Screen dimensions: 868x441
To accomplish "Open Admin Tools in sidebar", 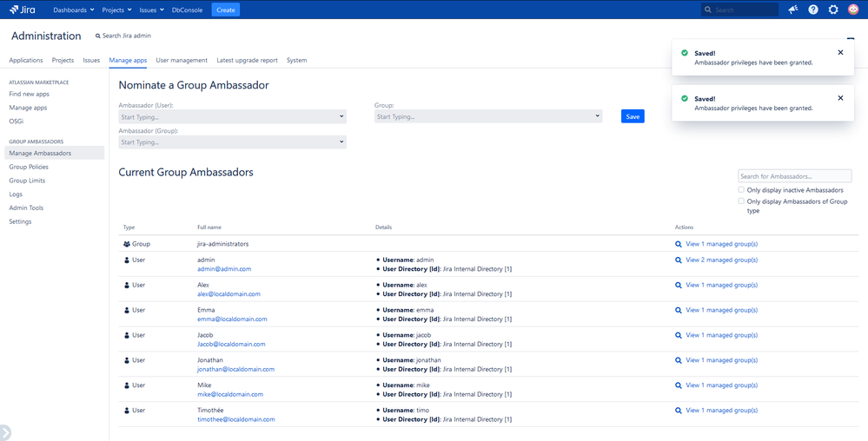I will [x=26, y=207].
